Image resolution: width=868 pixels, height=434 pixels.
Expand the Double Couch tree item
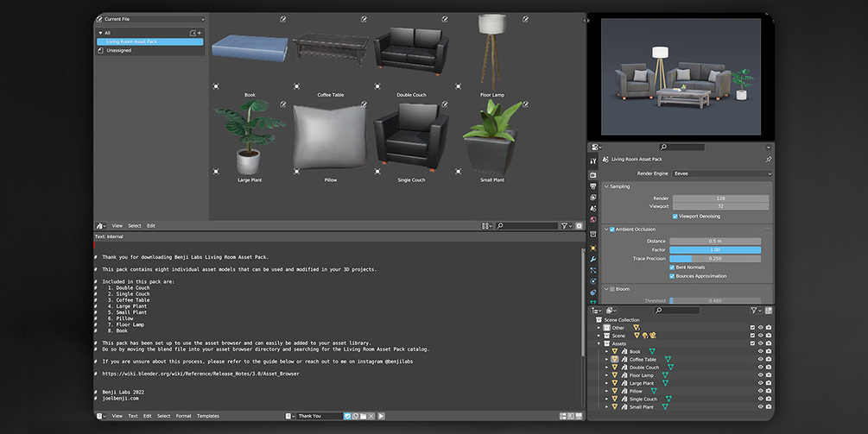606,367
